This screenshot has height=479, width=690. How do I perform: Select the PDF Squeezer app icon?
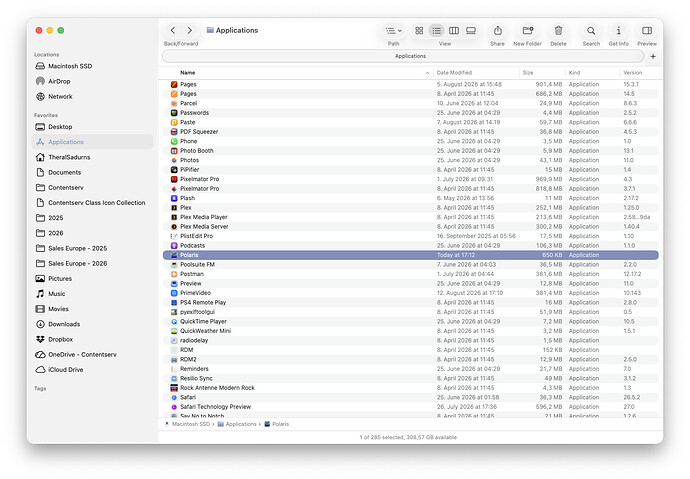pos(174,132)
